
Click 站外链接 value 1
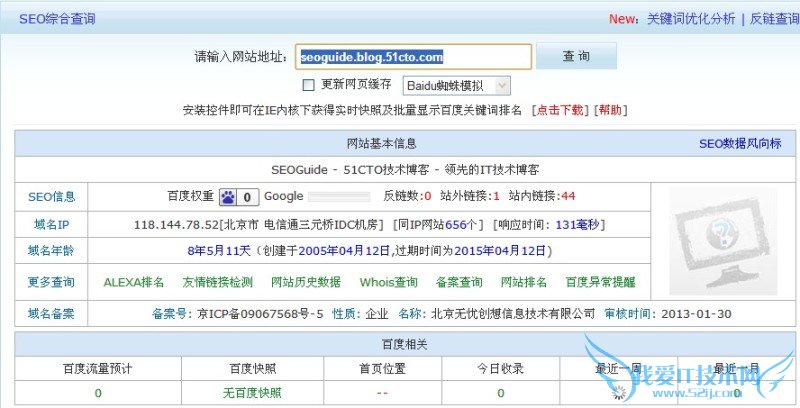click(496, 196)
